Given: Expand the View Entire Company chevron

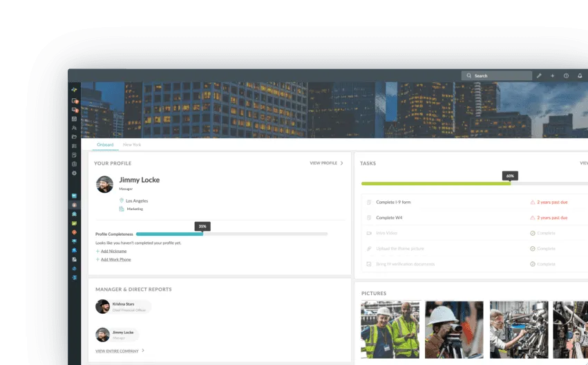Looking at the screenshot, I should coord(143,350).
